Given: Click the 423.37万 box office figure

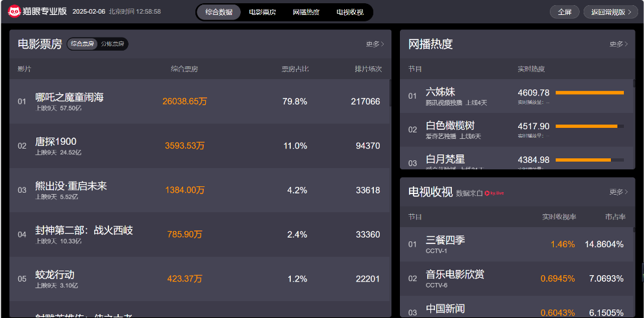Looking at the screenshot, I should 185,278.
